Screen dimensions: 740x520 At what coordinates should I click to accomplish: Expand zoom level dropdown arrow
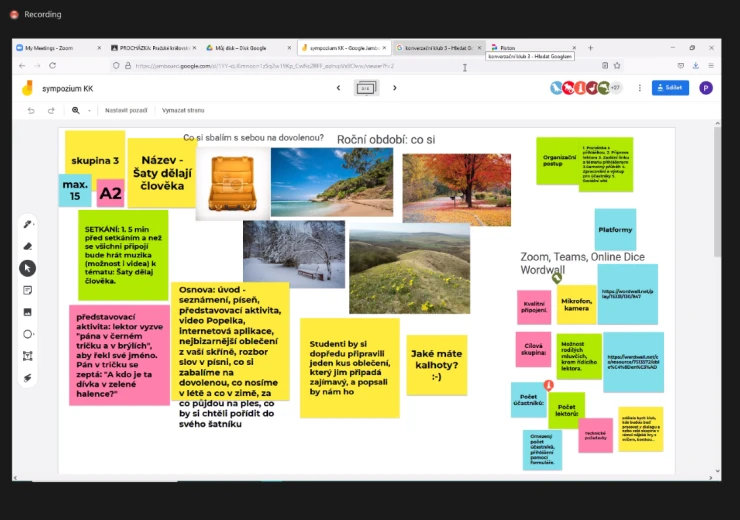click(x=89, y=110)
